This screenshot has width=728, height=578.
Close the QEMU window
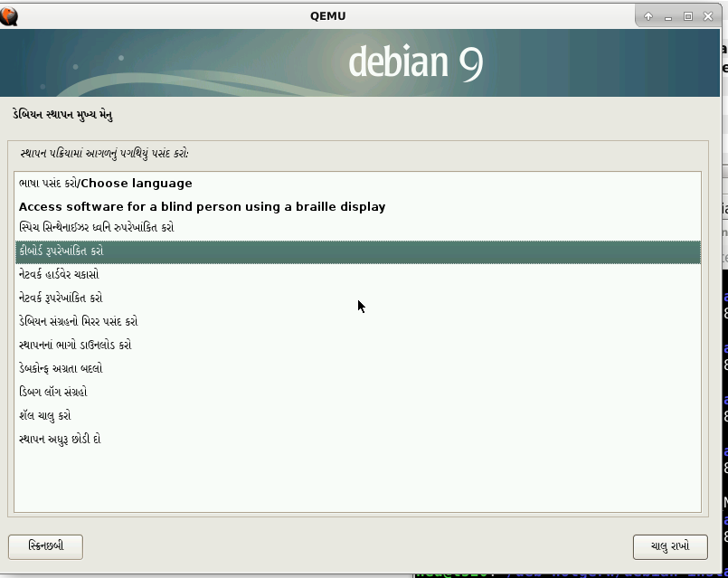708,16
